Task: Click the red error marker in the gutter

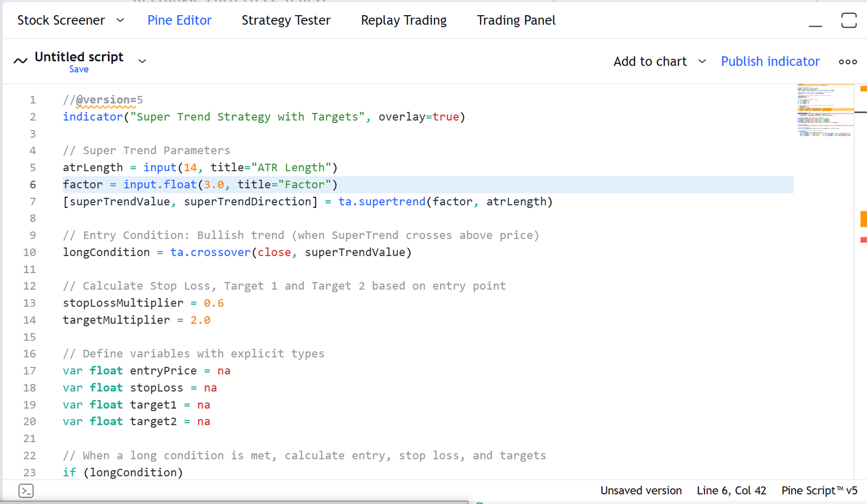Action: pyautogui.click(x=864, y=240)
